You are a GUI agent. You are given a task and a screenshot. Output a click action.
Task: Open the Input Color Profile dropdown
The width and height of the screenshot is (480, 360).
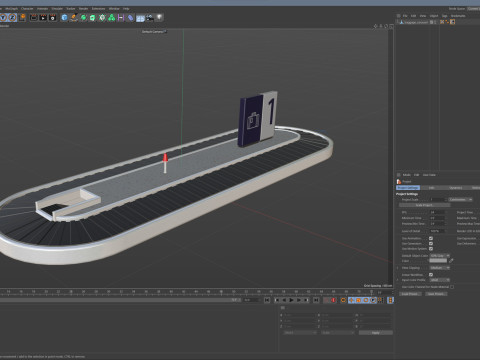[x=439, y=280]
